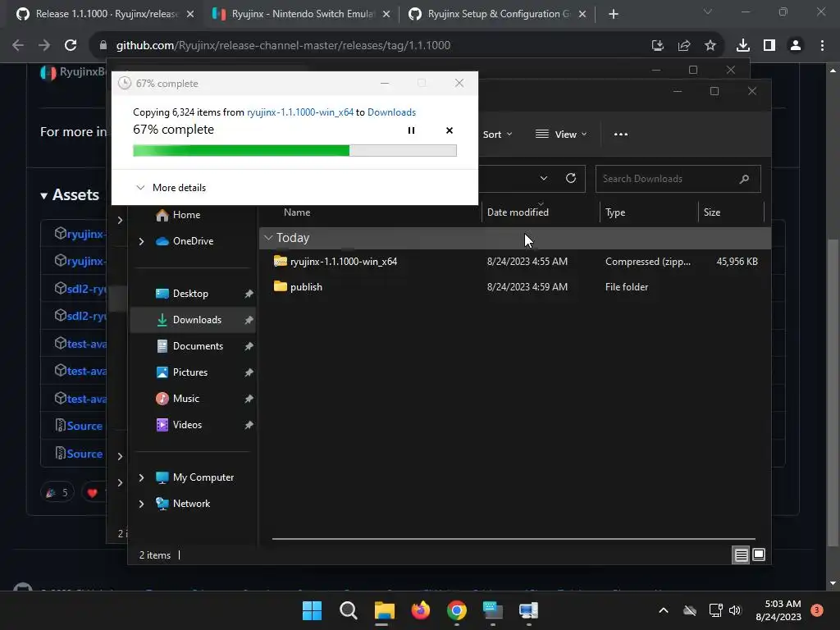Open the View dropdown in File Explorer
The image size is (840, 630).
pos(561,135)
